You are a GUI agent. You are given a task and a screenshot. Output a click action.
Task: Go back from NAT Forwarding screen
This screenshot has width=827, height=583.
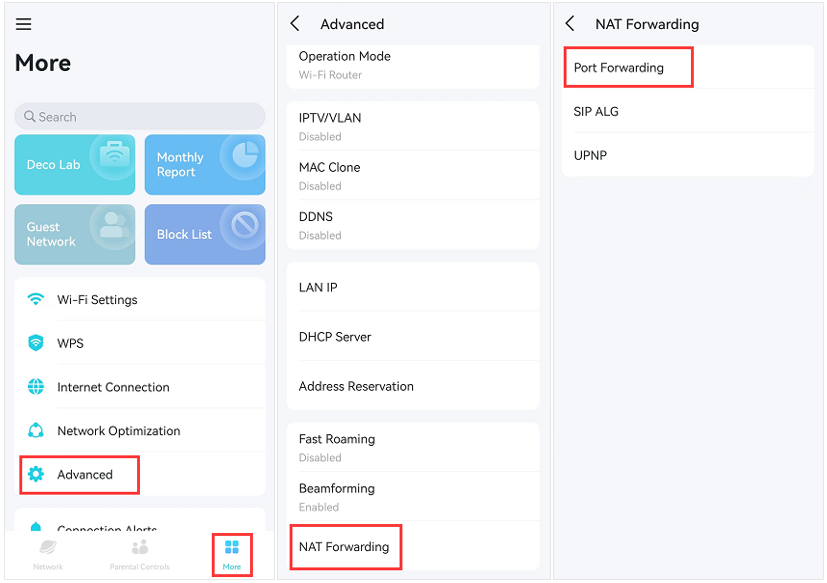[568, 23]
